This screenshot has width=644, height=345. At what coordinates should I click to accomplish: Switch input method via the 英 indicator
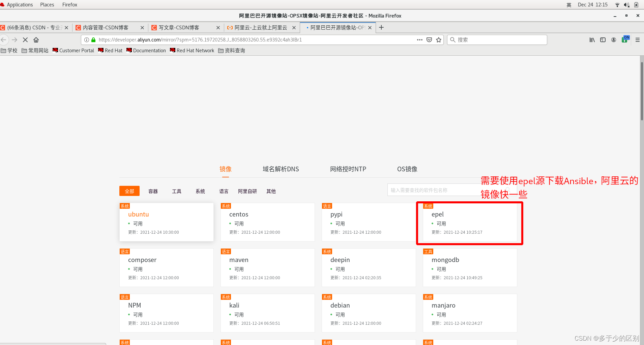[569, 5]
